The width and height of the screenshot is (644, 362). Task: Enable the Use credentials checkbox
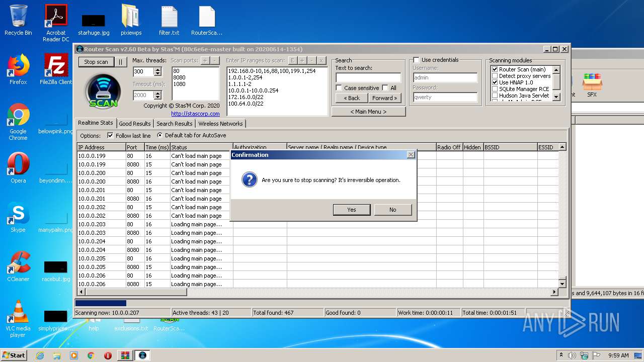[416, 60]
